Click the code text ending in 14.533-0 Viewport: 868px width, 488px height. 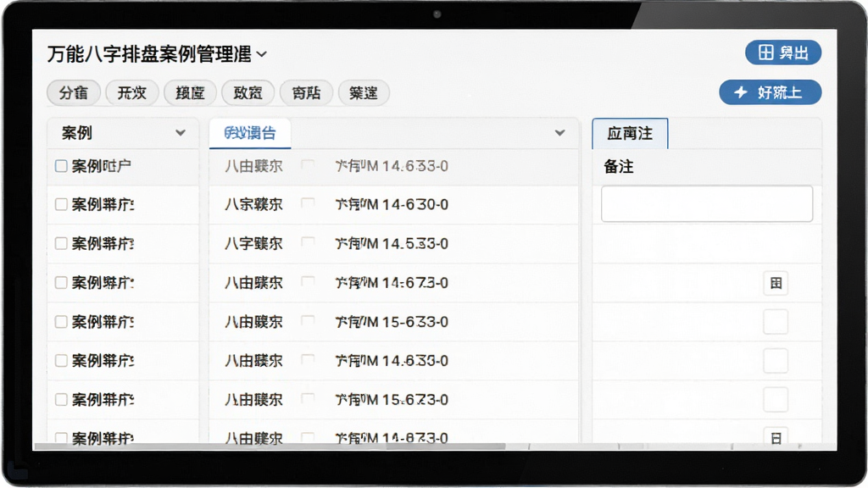pyautogui.click(x=392, y=243)
